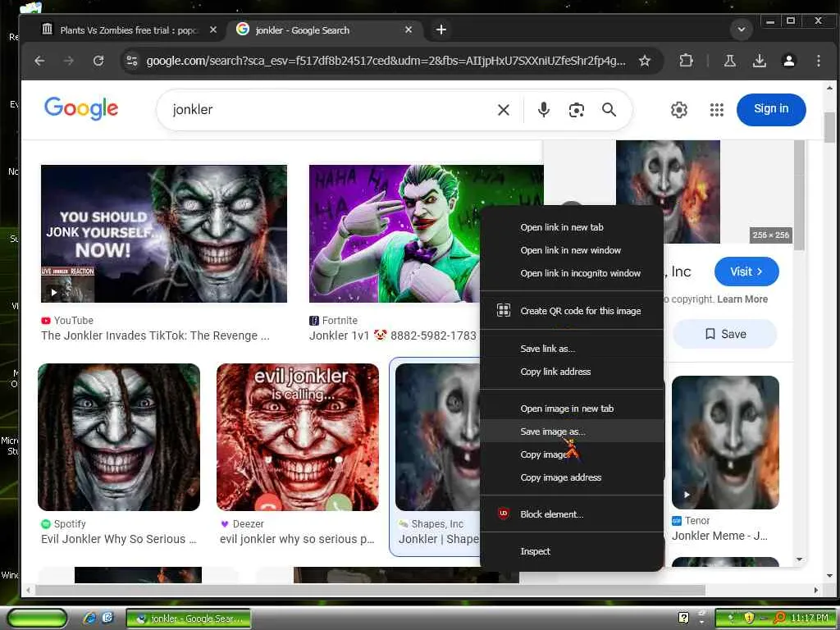
Task: Launch Internet Explorer from quick launch
Action: [90, 618]
